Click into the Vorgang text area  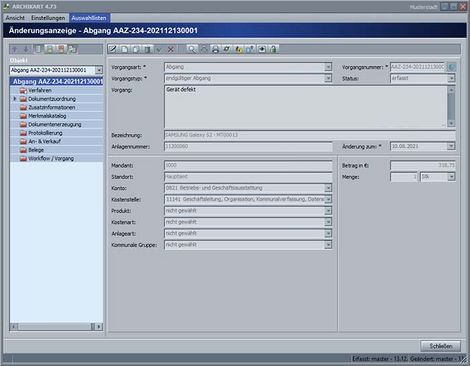(305, 107)
